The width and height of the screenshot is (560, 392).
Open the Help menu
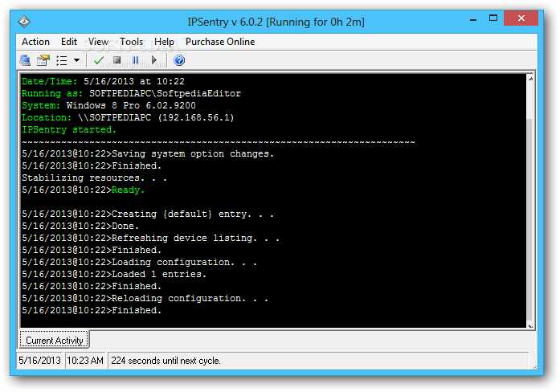coord(164,42)
